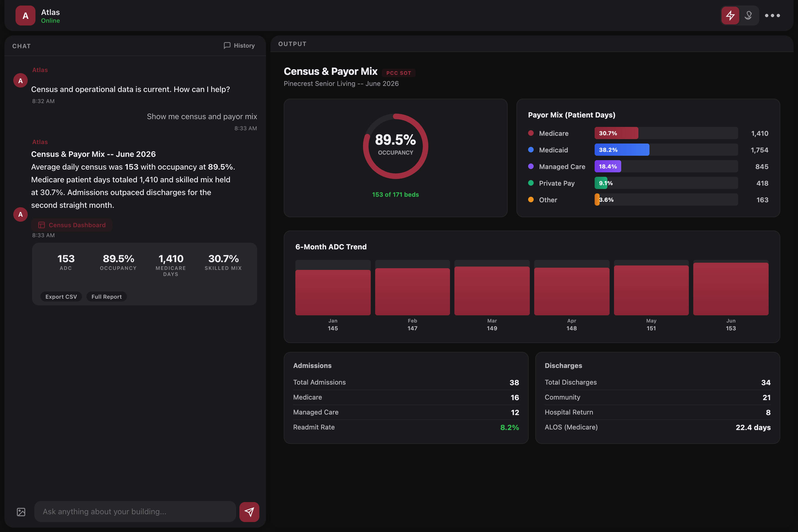Click the purple Managed Care legend dot
The image size is (798, 532).
(x=531, y=166)
